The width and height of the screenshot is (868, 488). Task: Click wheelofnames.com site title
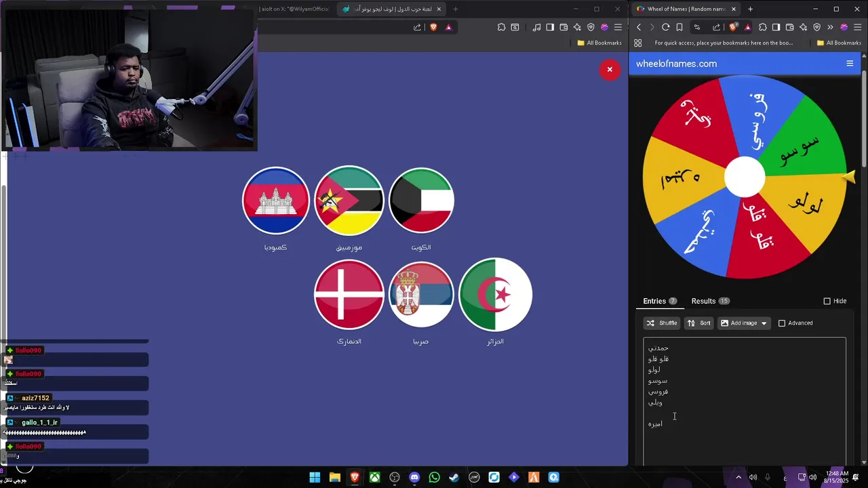click(x=676, y=64)
